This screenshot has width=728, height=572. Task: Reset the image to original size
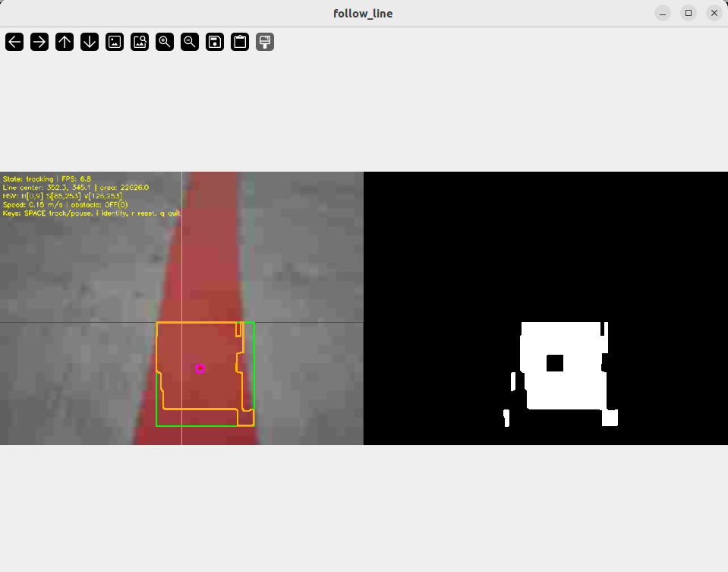tap(115, 42)
